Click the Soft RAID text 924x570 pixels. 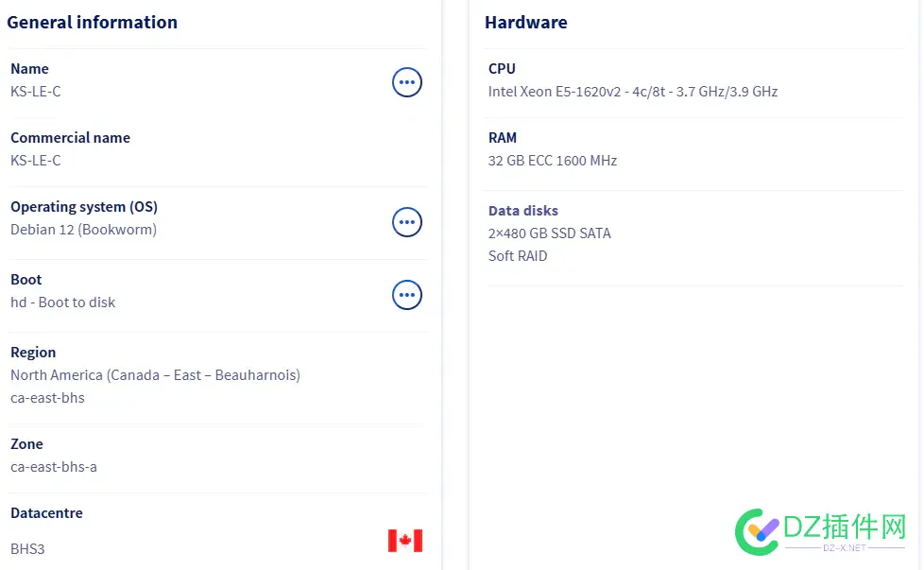[x=518, y=256]
